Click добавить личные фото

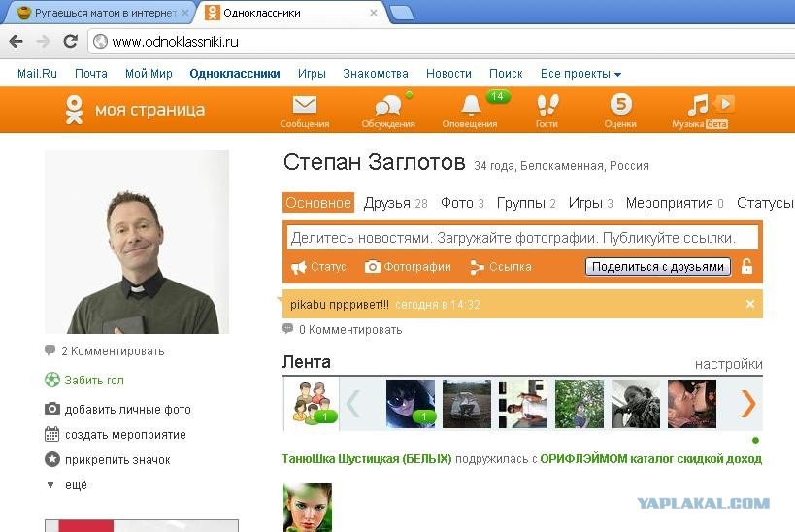pos(117,409)
